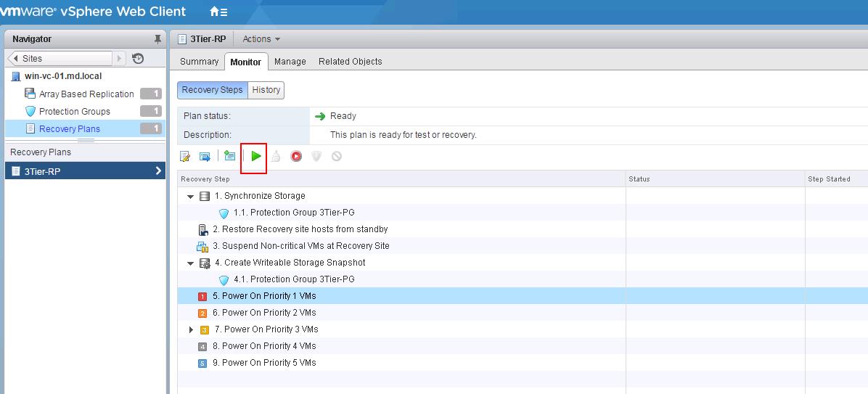The width and height of the screenshot is (868, 394).
Task: Open the navigation history clock icon
Action: point(139,58)
